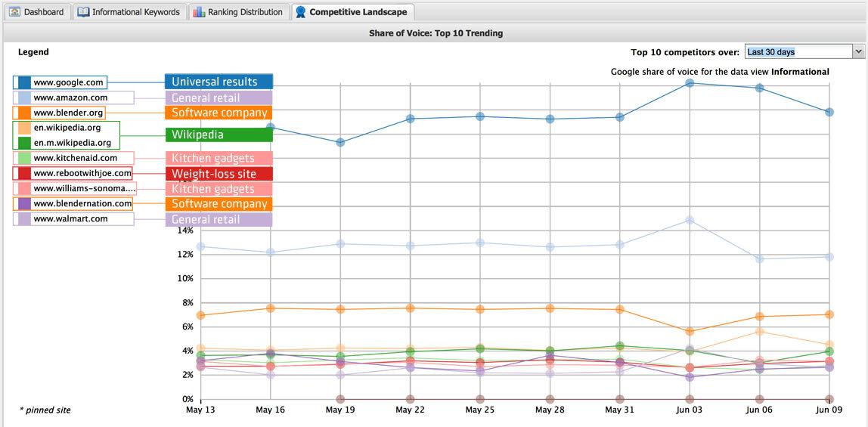Image resolution: width=868 pixels, height=427 pixels.
Task: Click the www.google.com blue color swatch
Action: 23,82
